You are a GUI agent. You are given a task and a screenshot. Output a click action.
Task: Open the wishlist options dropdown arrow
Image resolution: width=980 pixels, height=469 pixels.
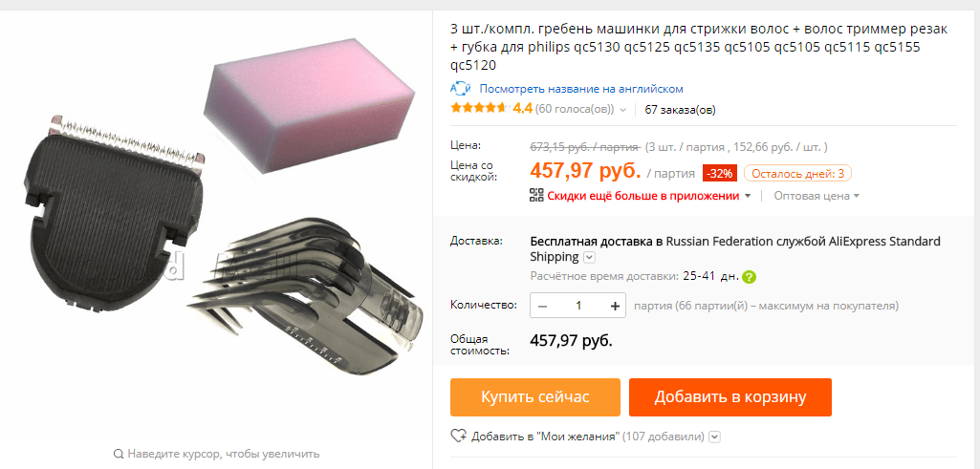click(715, 437)
